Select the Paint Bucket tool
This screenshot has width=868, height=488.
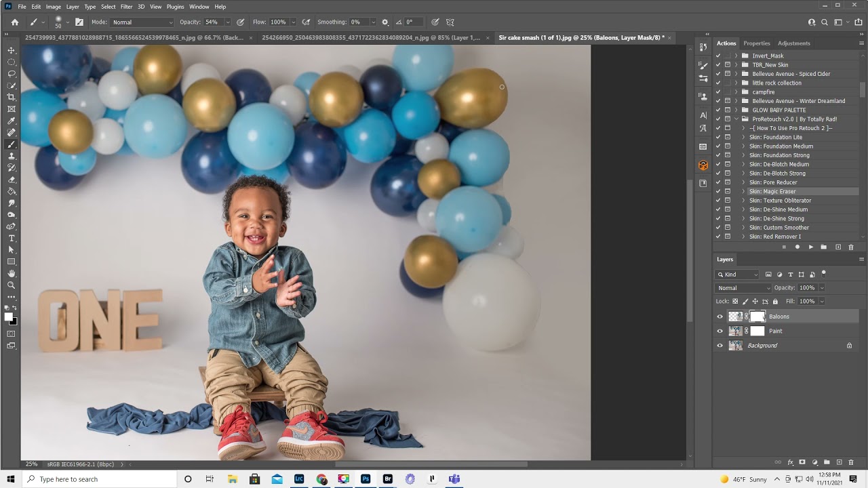tap(12, 191)
